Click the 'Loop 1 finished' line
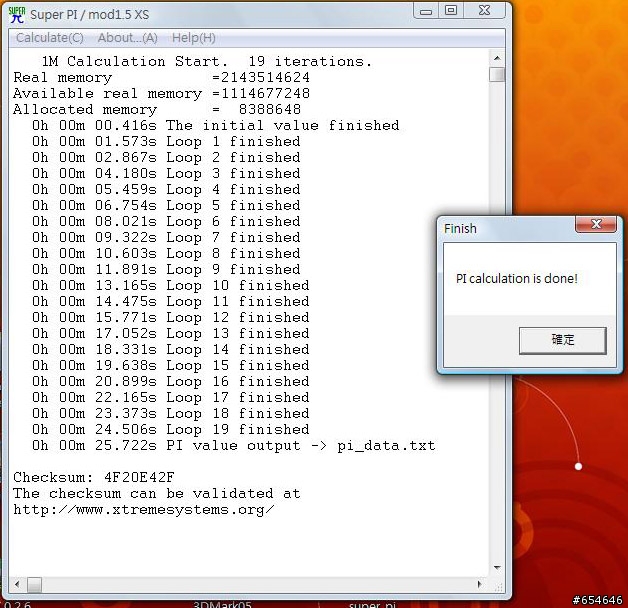 tap(166, 141)
